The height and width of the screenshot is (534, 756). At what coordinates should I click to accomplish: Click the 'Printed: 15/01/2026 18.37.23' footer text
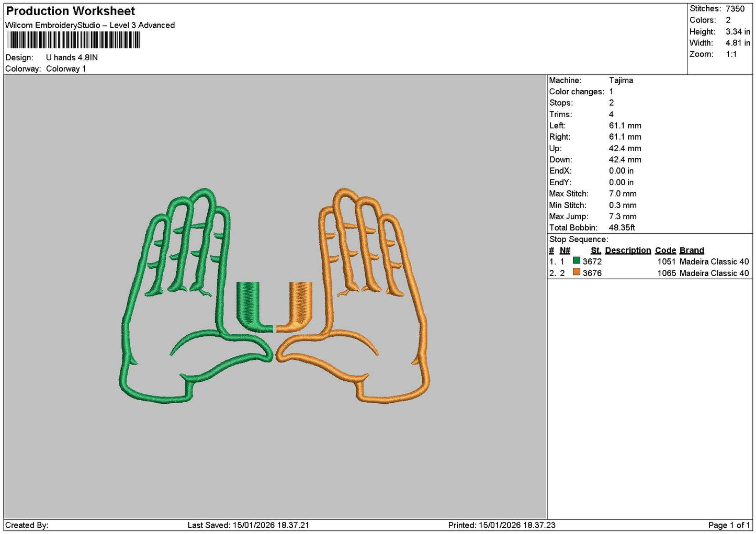point(502,525)
